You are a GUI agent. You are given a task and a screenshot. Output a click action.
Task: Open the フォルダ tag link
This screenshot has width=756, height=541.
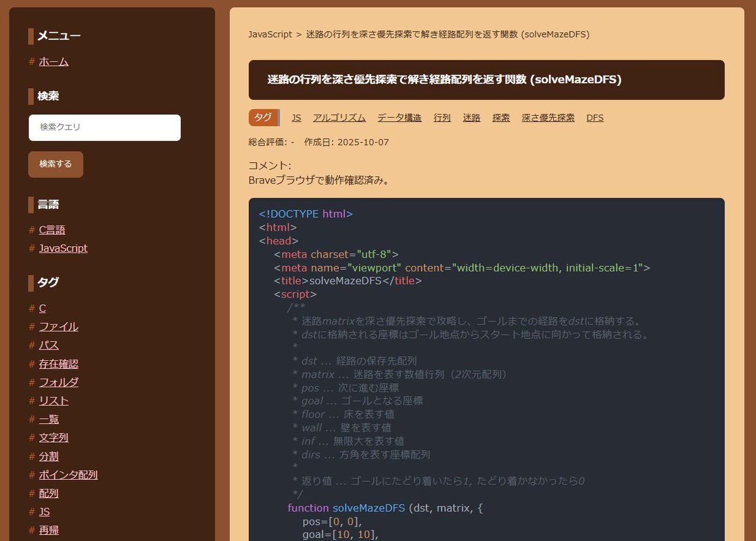pos(59,382)
